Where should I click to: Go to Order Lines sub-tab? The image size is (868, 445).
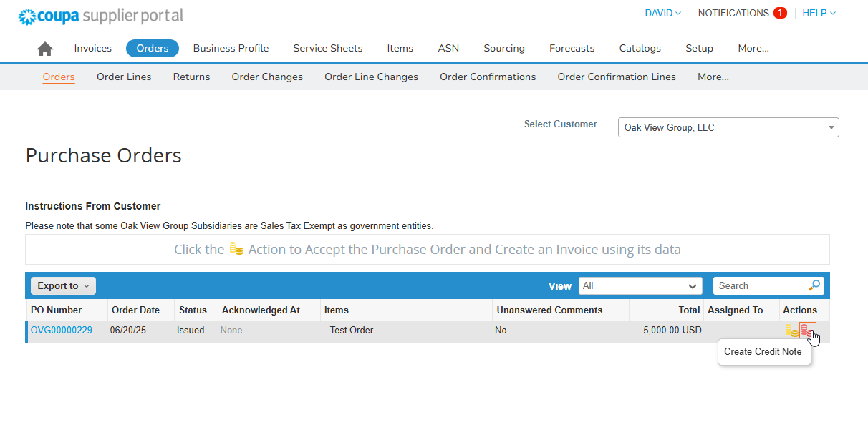click(x=124, y=77)
